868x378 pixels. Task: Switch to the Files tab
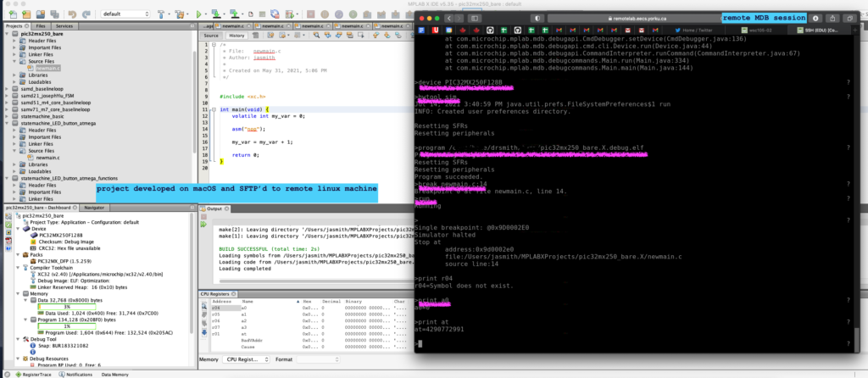point(41,26)
